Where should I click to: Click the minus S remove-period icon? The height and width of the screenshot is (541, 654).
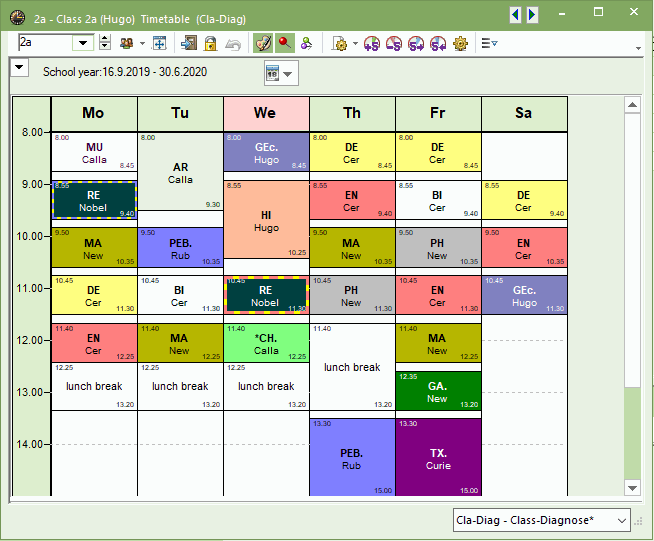pos(394,43)
